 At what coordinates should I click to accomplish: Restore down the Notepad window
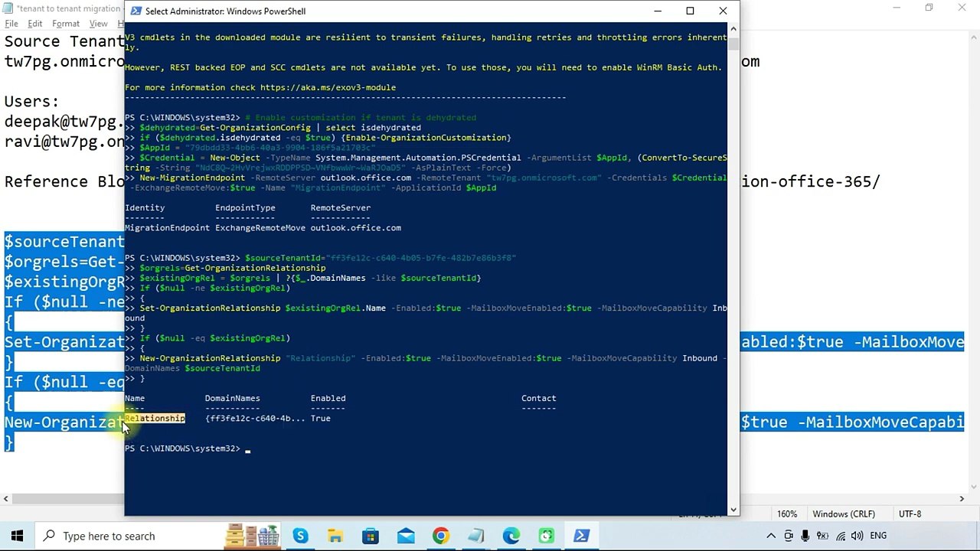point(929,8)
